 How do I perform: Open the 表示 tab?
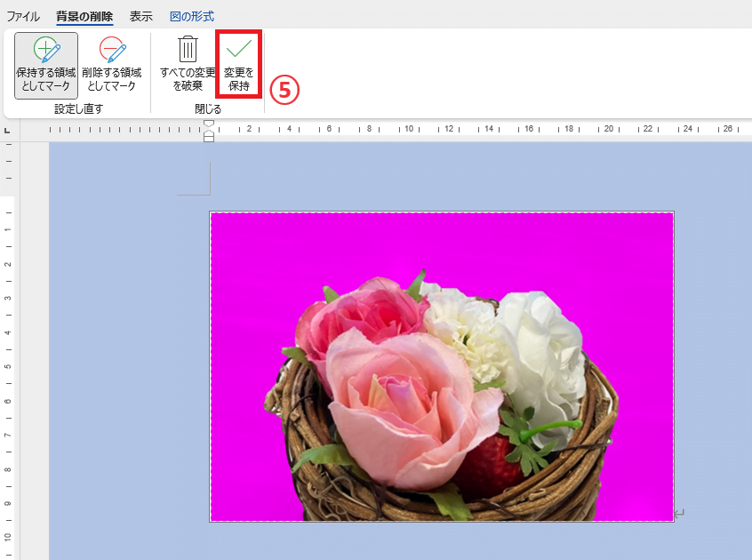point(141,16)
